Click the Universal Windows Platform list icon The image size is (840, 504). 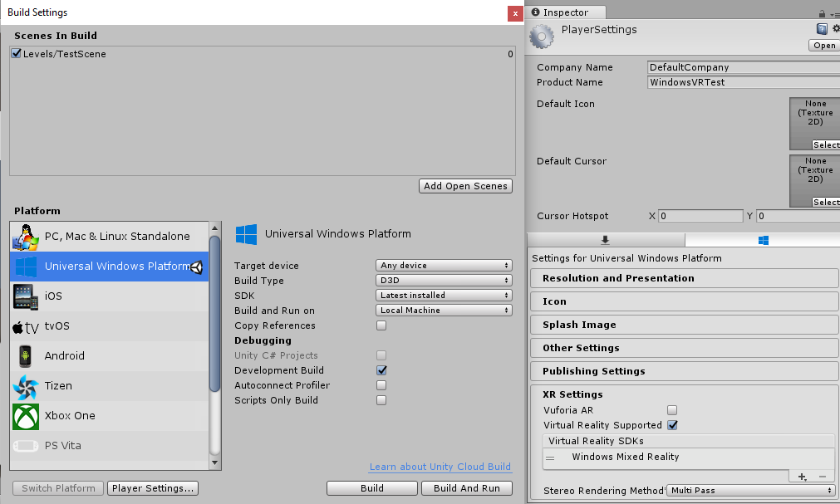(x=27, y=267)
